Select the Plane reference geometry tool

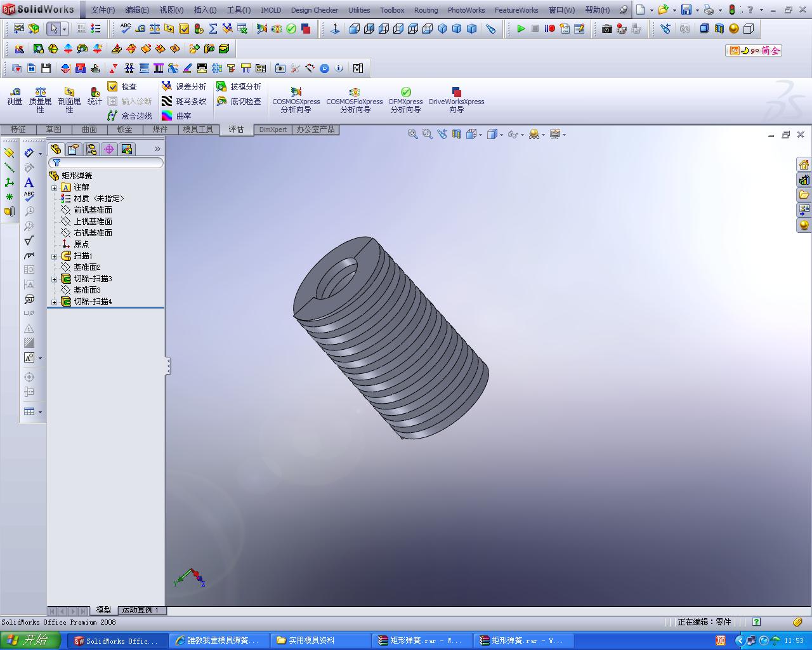pos(10,153)
